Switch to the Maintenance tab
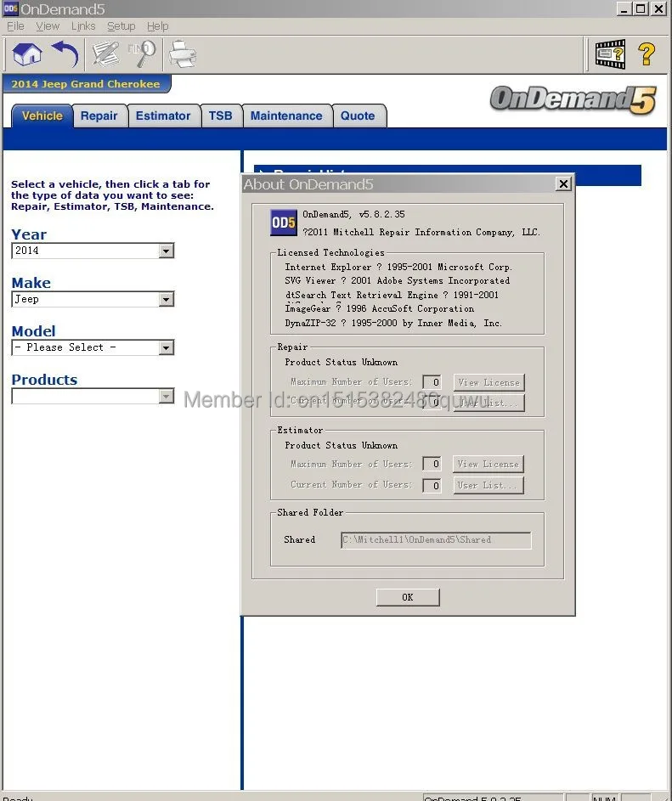The width and height of the screenshot is (672, 801). coord(286,116)
